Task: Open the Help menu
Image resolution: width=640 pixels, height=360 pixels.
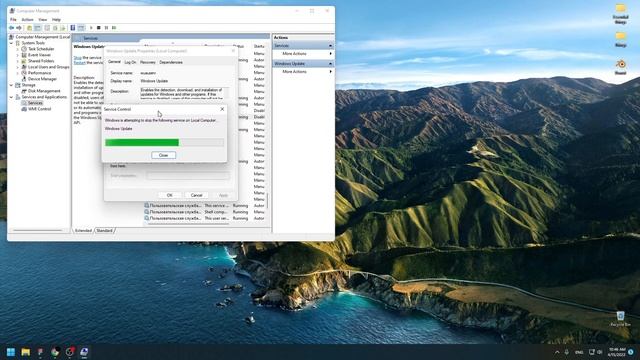Action: point(56,20)
